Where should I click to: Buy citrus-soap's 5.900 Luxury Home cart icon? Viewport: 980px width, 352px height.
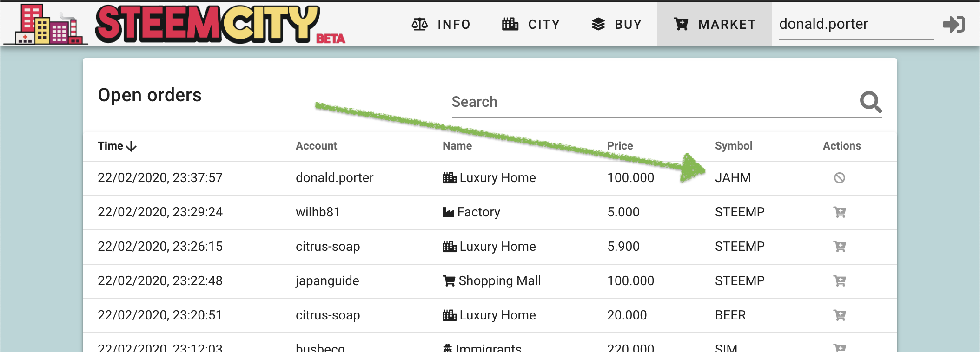840,247
